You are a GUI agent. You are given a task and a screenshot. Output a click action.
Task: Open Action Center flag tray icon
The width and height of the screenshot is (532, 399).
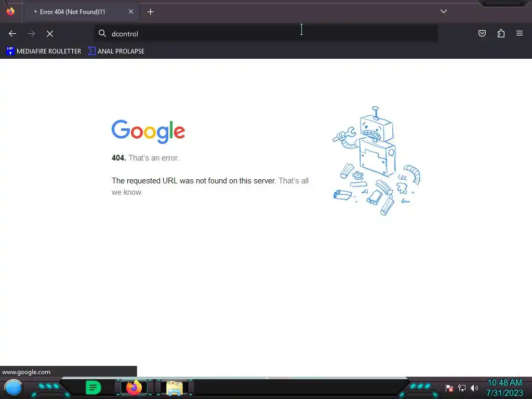point(449,388)
